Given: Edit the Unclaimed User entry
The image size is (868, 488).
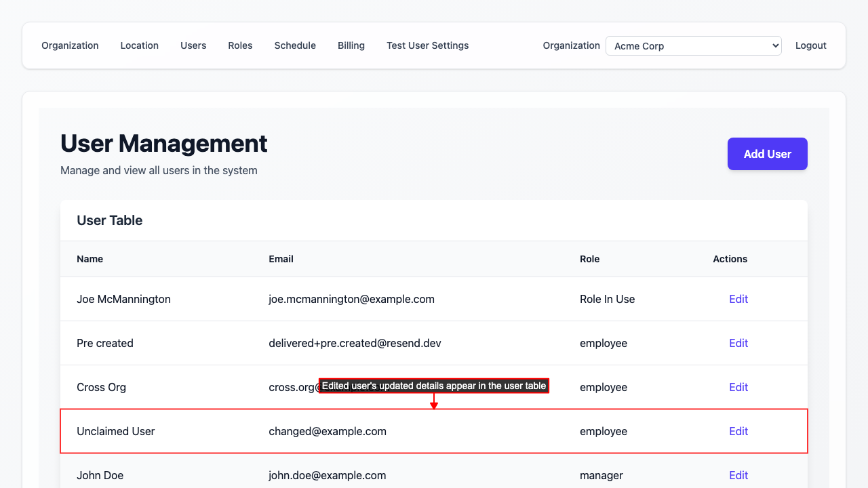Looking at the screenshot, I should pos(738,431).
